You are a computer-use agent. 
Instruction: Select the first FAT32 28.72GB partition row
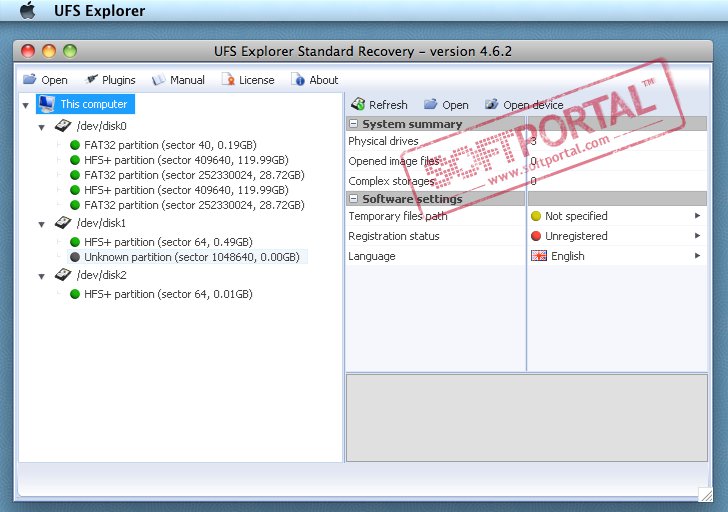pos(194,175)
